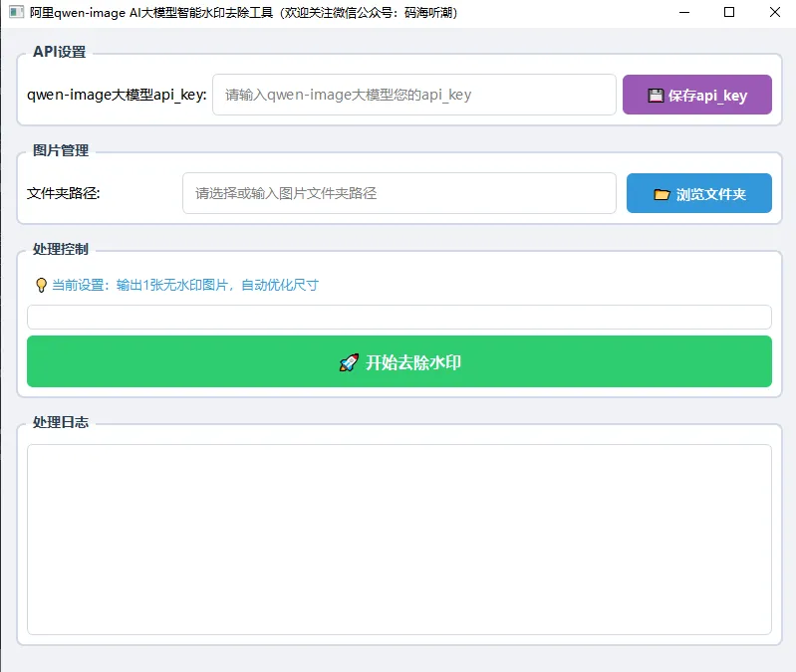Focus the 文件夹路径 folder path input
Viewport: 796px width, 672px height.
(399, 193)
